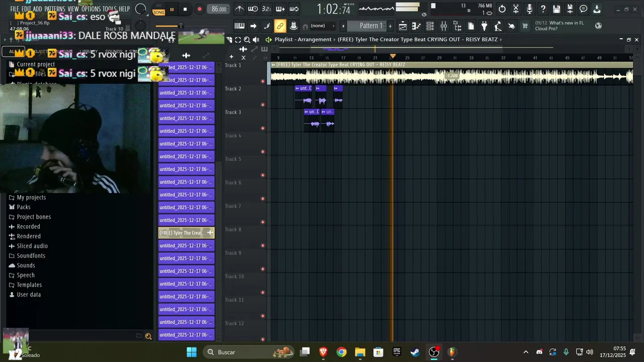Toggle the Track 1 mute switch

click(263, 81)
